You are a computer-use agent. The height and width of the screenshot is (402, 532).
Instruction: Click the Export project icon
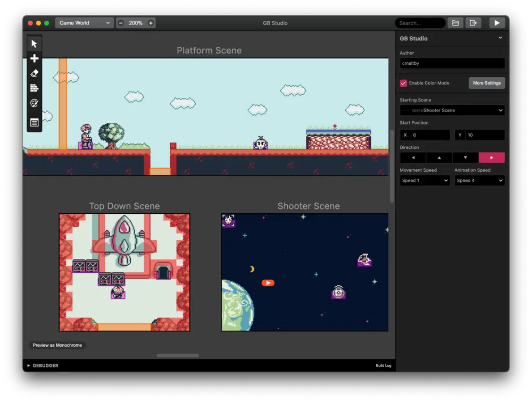pos(473,23)
